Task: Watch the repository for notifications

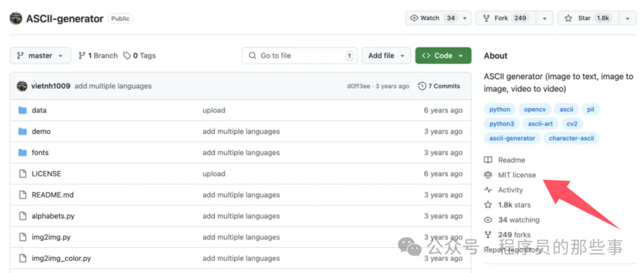Action: 432,18
